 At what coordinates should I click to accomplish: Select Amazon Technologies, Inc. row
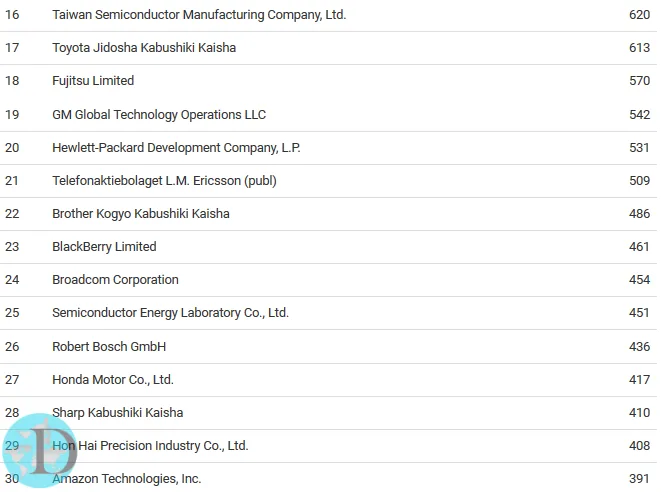pos(328,478)
